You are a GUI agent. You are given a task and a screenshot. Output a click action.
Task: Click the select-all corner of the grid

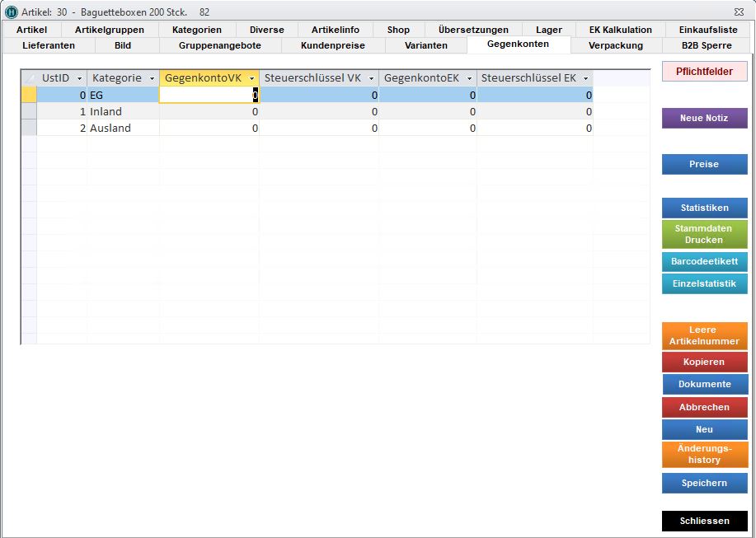pyautogui.click(x=29, y=78)
